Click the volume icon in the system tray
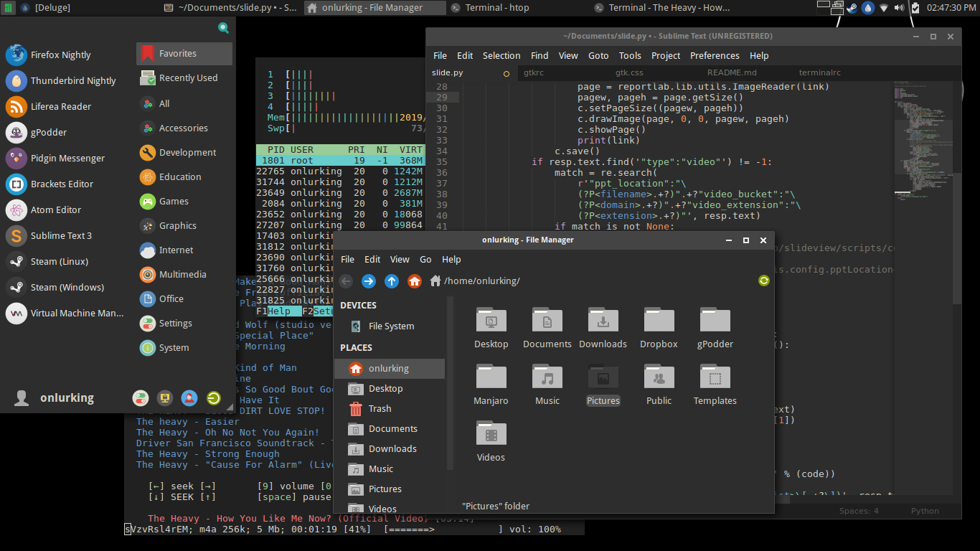 click(x=900, y=8)
